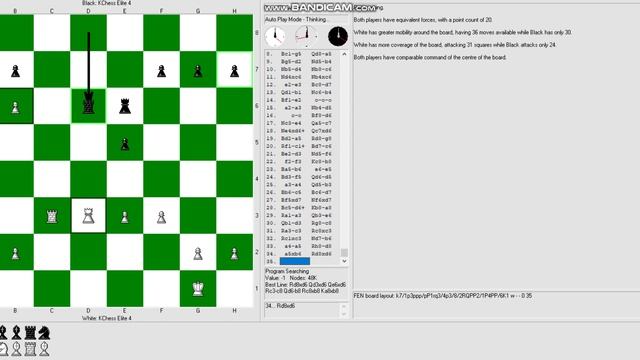The height and width of the screenshot is (360, 640).
Task: Click white's move 13 'Qd1-b1' in list
Action: tap(291, 92)
